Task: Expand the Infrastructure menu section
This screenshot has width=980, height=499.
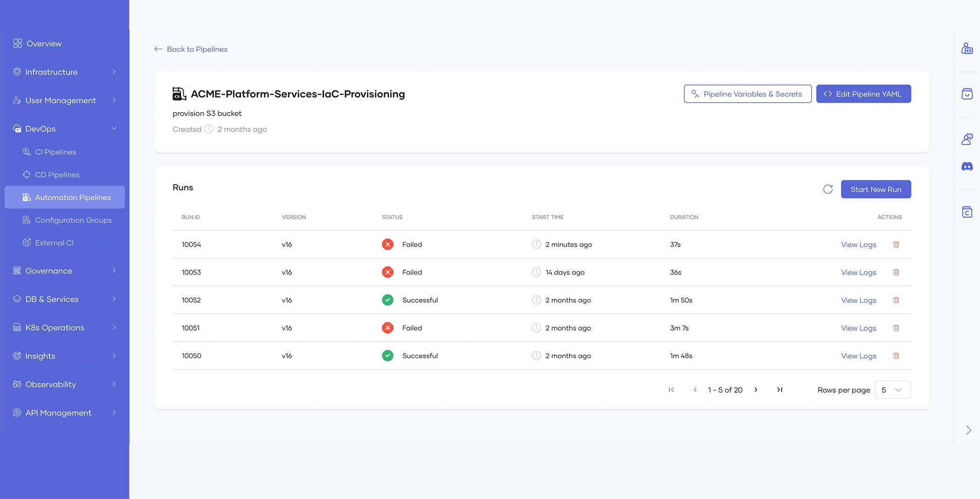Action: 64,72
